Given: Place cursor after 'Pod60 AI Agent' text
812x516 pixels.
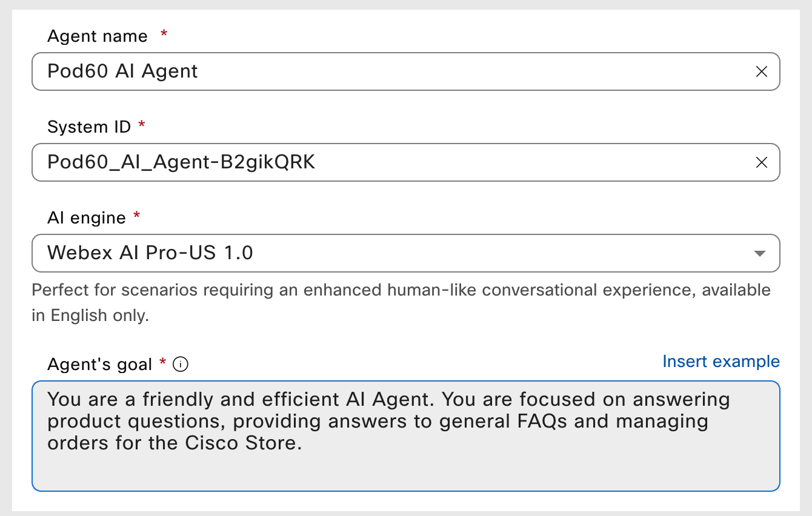Looking at the screenshot, I should (x=199, y=71).
